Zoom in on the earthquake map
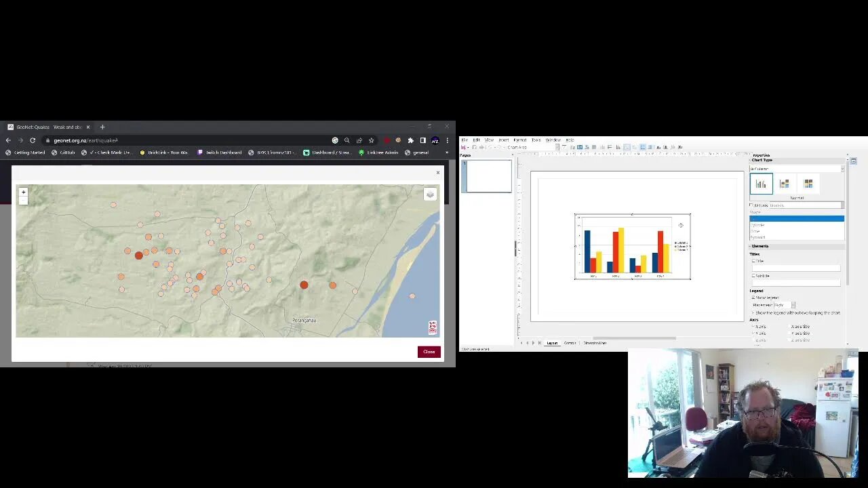868x488 pixels. (23, 192)
